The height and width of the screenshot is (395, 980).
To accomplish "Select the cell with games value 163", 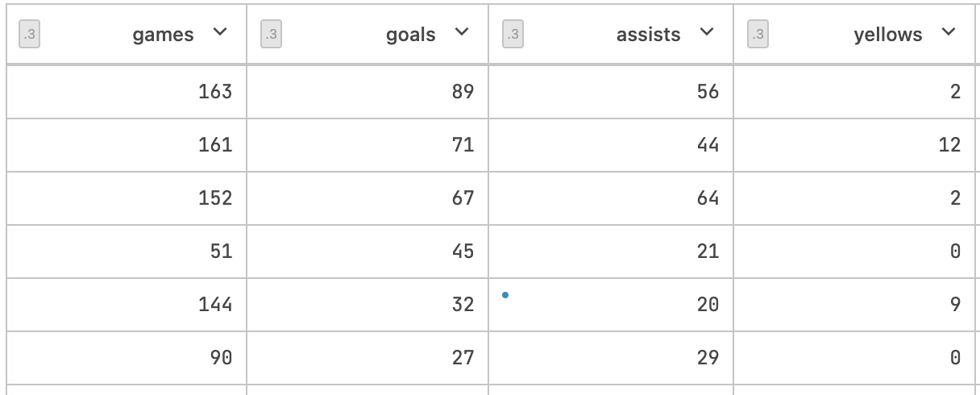I will [x=214, y=92].
